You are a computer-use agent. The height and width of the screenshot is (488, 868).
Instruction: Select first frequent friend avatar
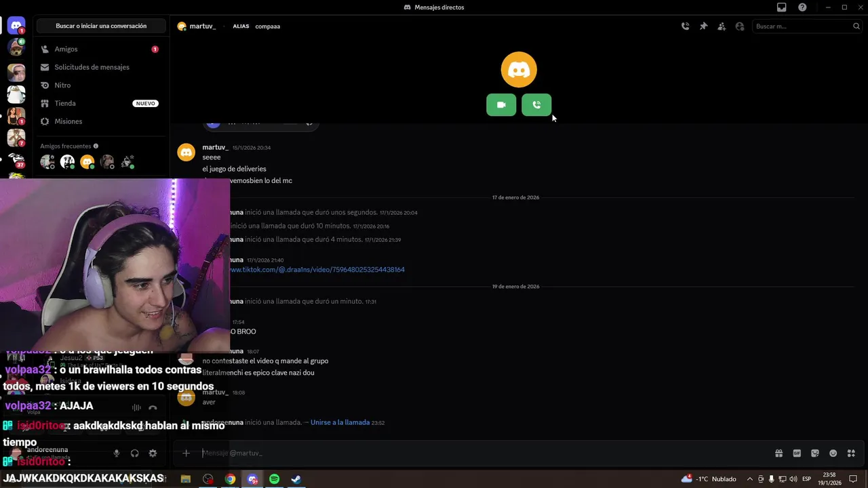(47, 162)
